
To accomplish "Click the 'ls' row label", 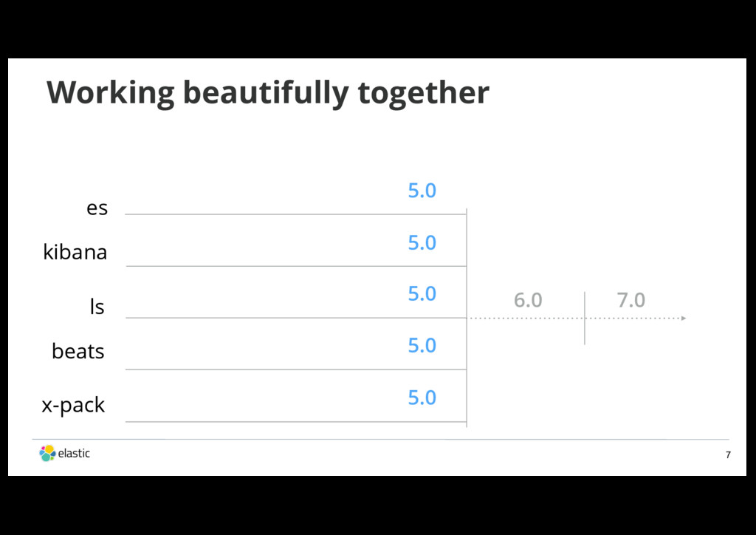I will [x=97, y=307].
